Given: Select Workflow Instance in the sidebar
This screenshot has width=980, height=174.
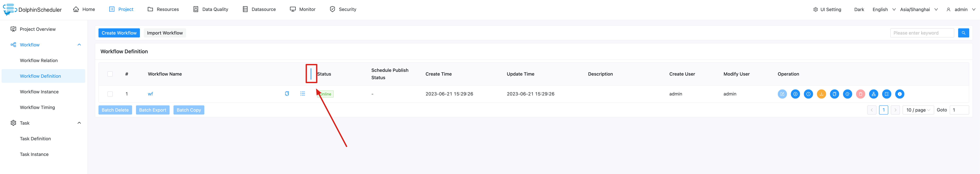Looking at the screenshot, I should 39,92.
